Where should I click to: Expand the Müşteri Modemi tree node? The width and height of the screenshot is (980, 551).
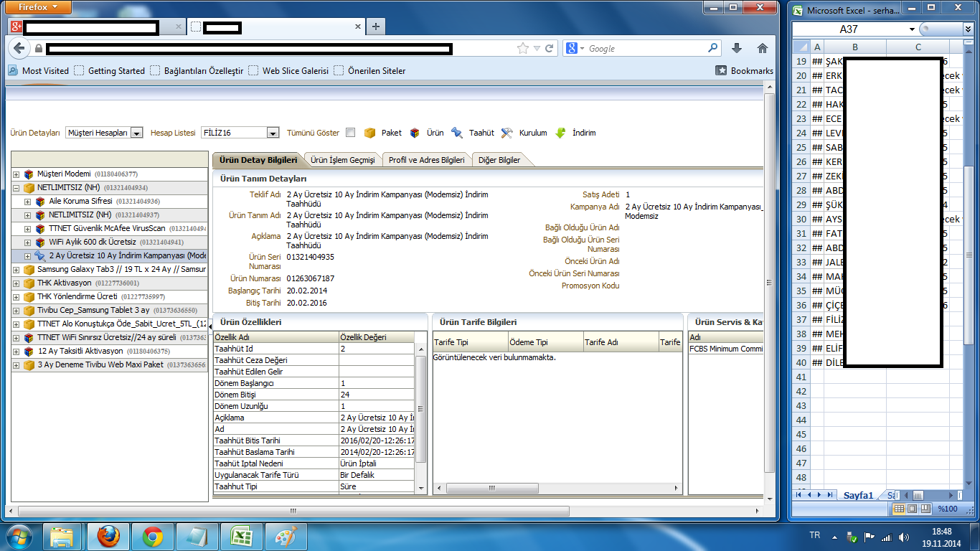(16, 174)
